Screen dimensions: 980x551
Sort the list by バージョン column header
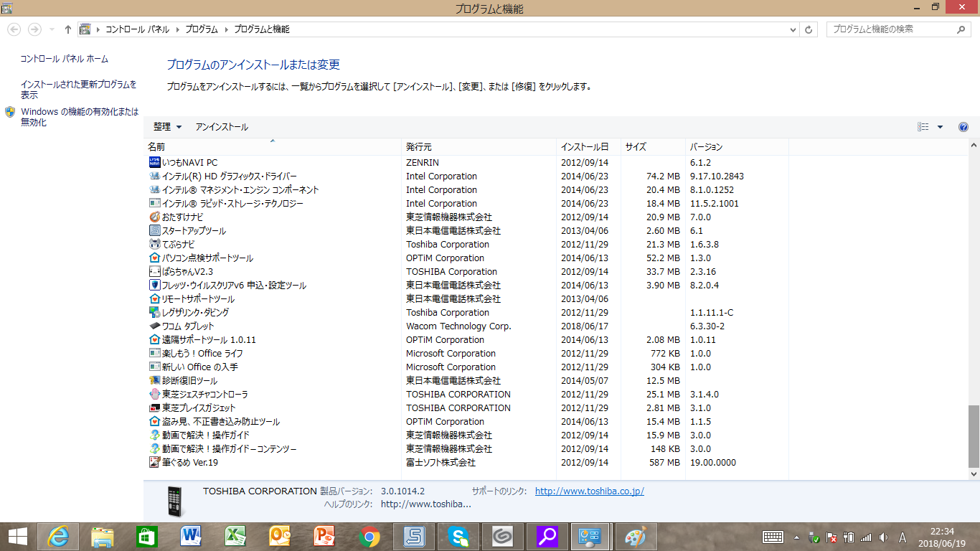(737, 146)
